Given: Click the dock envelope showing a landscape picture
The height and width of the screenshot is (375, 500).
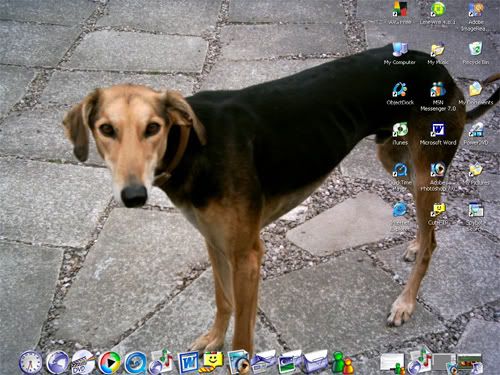Looking at the screenshot, I should [289, 362].
